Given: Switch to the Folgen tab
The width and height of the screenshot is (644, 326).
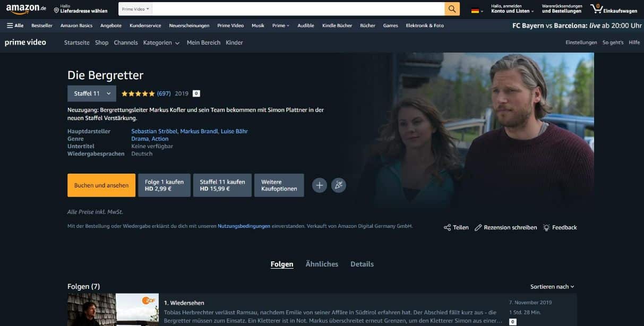Looking at the screenshot, I should click(282, 264).
